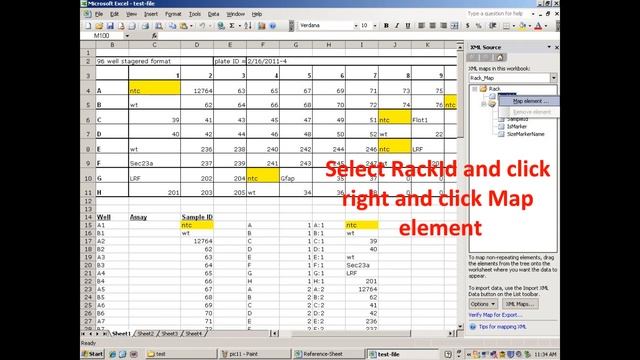Open the Data menu
This screenshot has height=360, width=640.
pyautogui.click(x=213, y=14)
